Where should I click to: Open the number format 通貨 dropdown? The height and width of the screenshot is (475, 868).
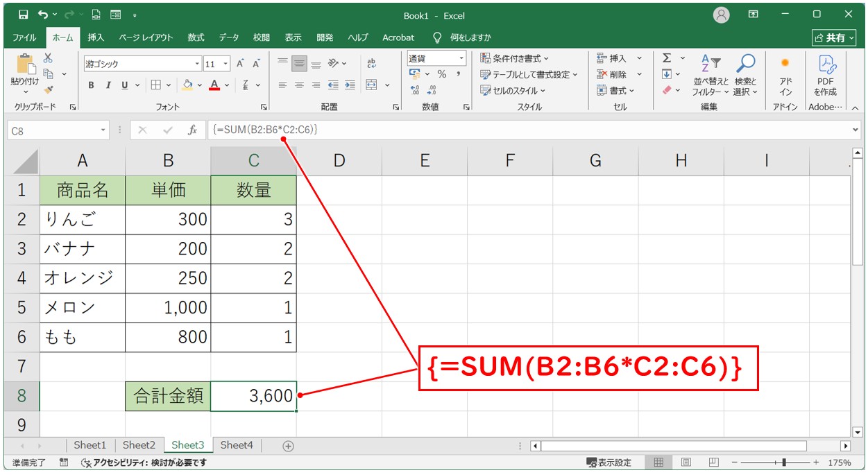[x=461, y=58]
